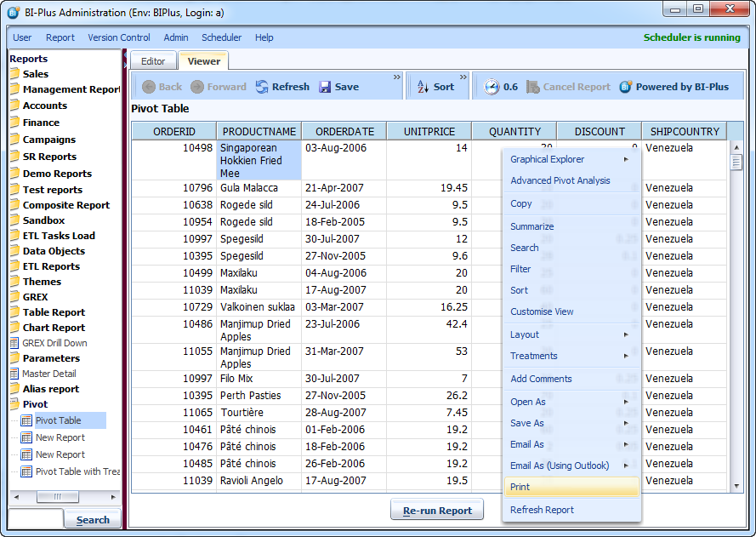Click the Sort A-Z icon
Viewport: 756px width, 537px height.
click(423, 87)
